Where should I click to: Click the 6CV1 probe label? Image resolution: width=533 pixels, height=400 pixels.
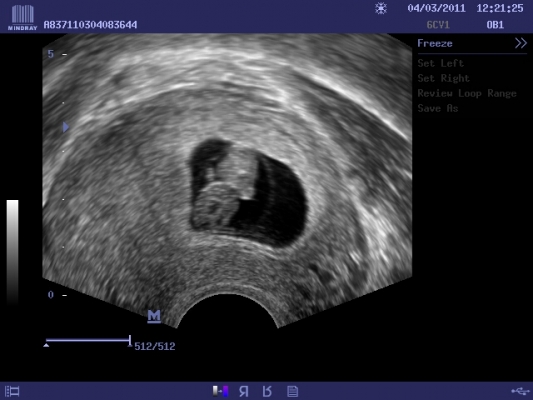click(438, 25)
